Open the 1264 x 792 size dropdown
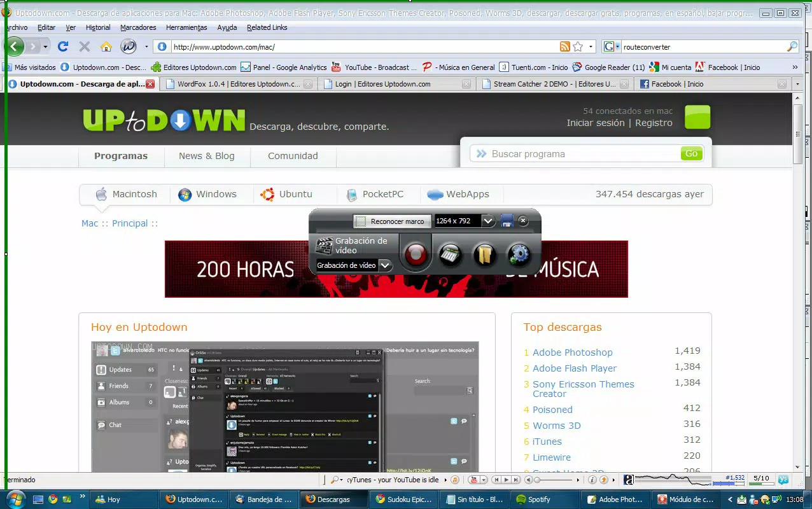Viewport: 812px width, 509px height. point(488,221)
